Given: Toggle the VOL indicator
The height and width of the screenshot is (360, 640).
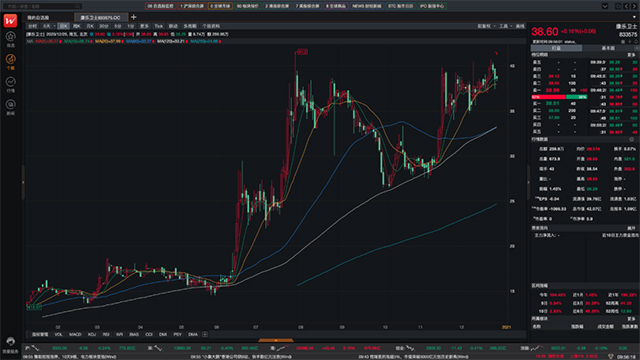Looking at the screenshot, I should click(x=58, y=334).
